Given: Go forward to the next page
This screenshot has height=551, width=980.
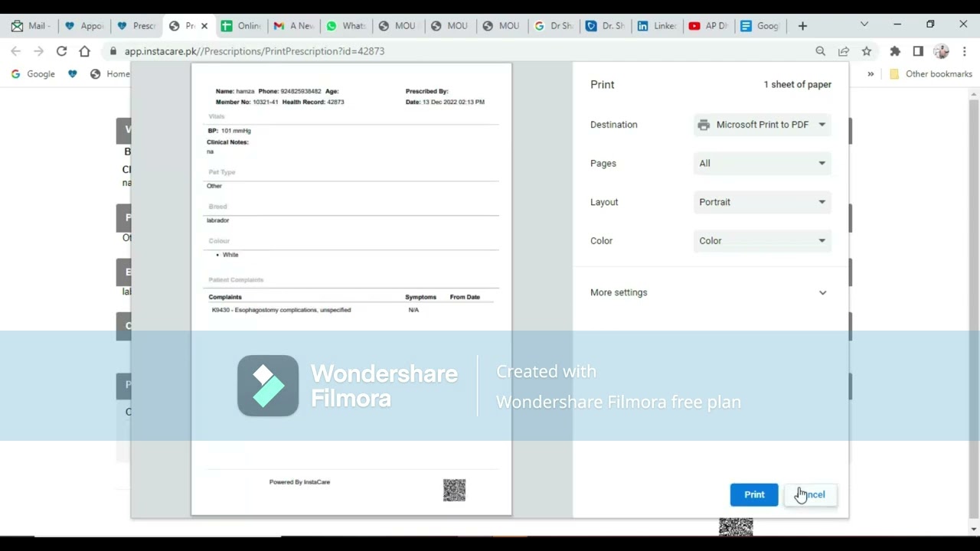Looking at the screenshot, I should [38, 51].
